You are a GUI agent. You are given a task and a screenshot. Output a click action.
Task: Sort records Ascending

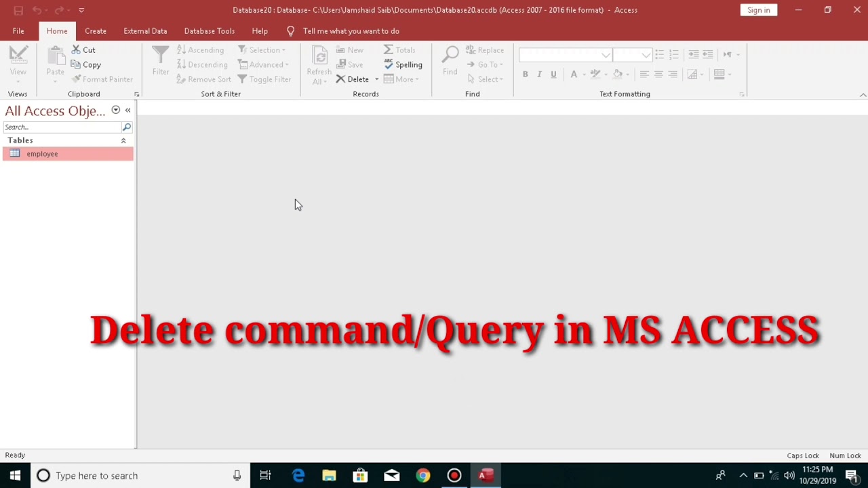coord(201,50)
